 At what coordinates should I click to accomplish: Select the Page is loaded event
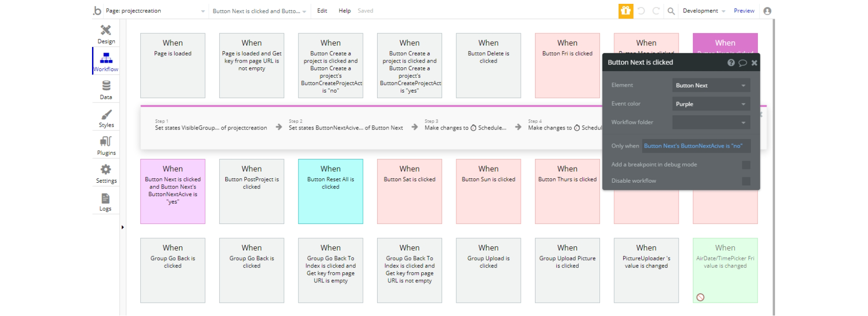[x=173, y=65]
